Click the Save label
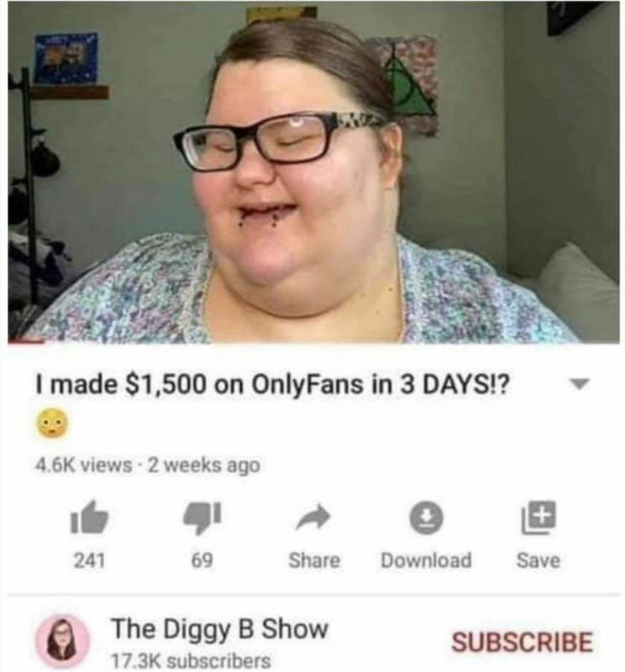The image size is (625, 672). coord(538,560)
